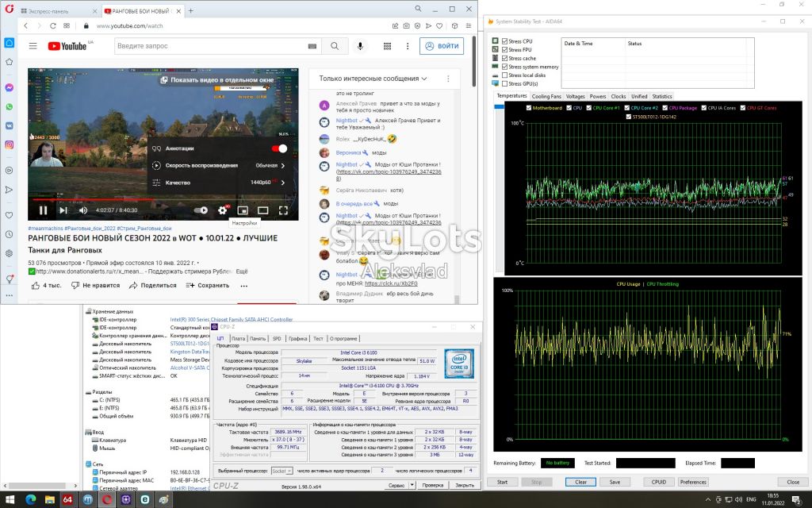Open the Statistics tab in AIDA64
Viewport: 812px width, 508px height.
point(662,96)
